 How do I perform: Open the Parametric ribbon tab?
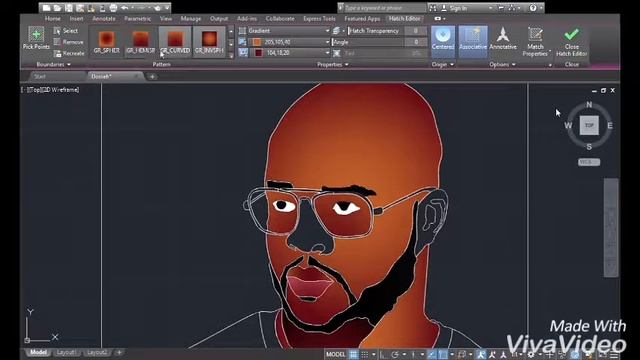138,19
